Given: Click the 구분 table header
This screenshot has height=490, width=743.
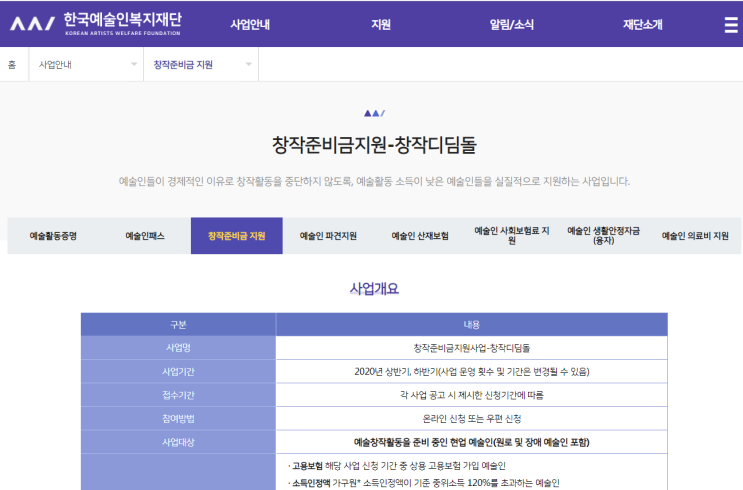Looking at the screenshot, I should coord(178,325).
